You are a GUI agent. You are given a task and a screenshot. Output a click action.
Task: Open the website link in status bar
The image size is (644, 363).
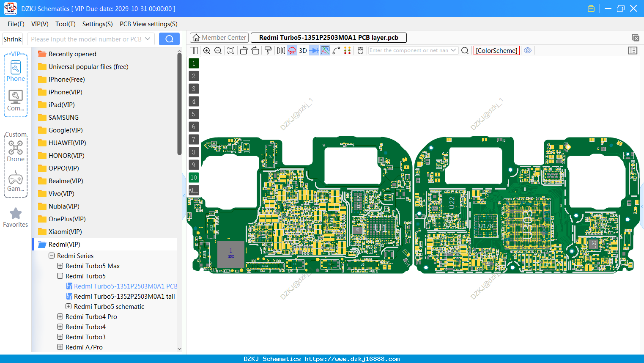coord(352,359)
